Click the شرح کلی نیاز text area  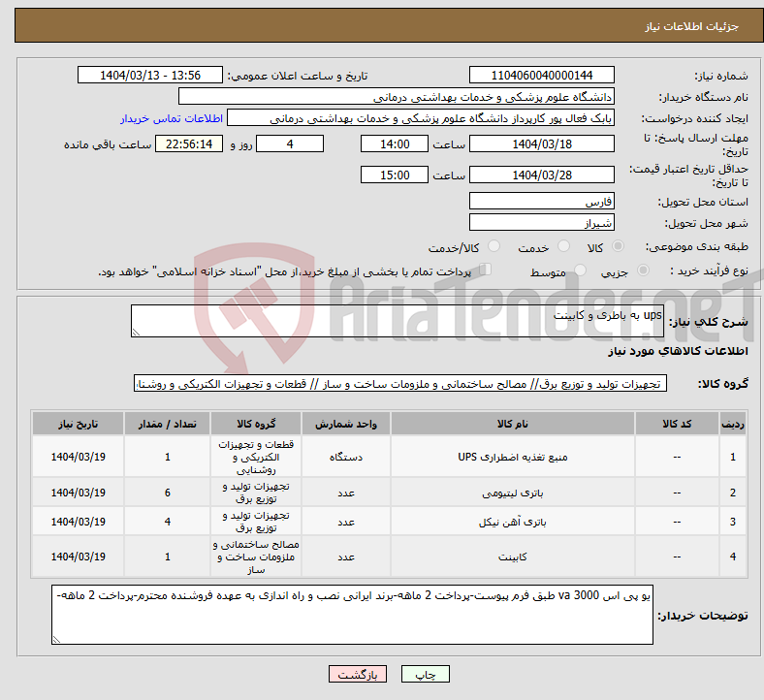point(398,321)
